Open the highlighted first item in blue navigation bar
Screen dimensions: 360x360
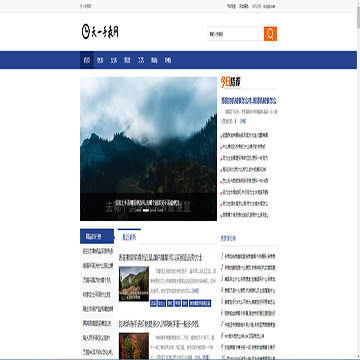pos(87,60)
